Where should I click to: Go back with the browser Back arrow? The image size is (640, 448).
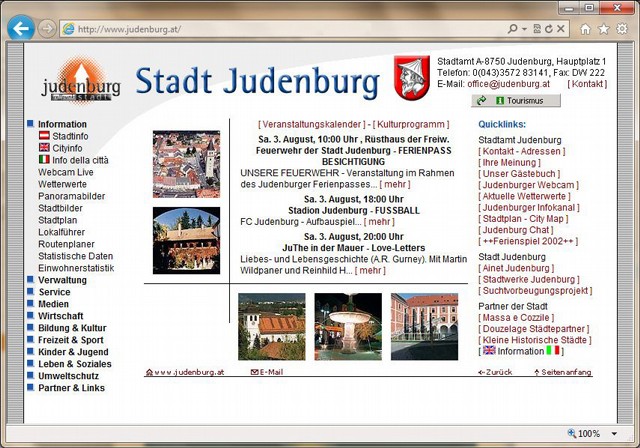[20, 28]
